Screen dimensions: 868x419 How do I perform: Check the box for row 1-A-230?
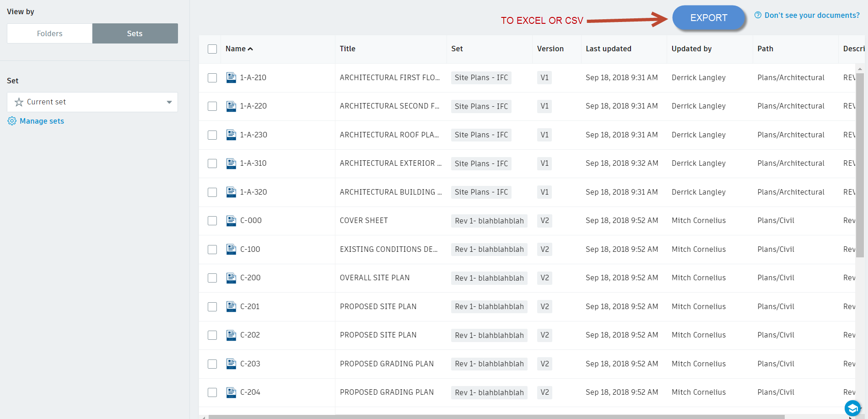click(212, 135)
